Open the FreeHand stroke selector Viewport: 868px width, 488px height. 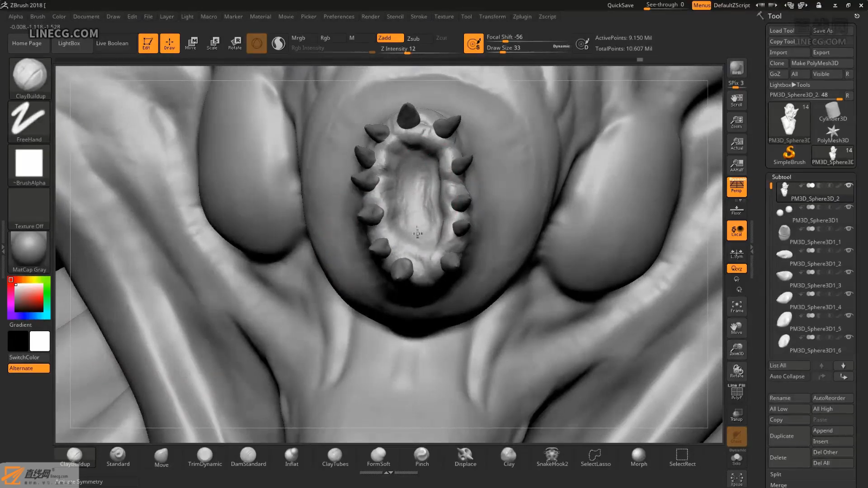point(30,122)
